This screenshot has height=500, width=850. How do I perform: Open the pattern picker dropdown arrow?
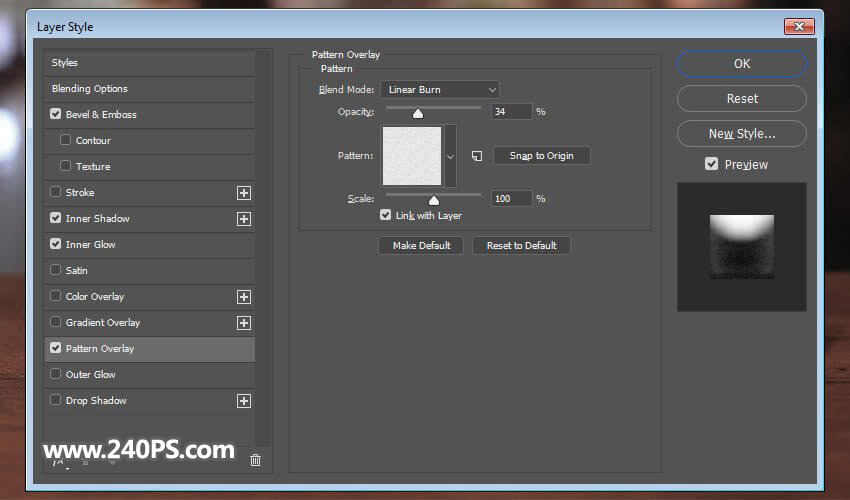tap(450, 156)
